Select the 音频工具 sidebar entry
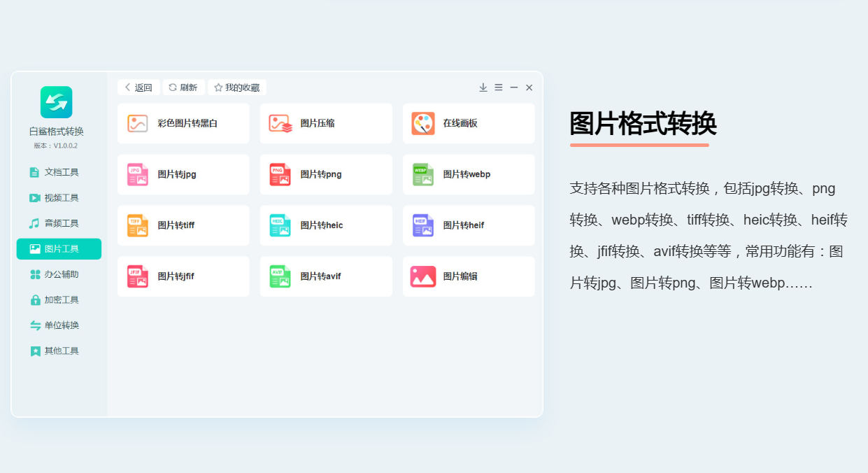This screenshot has width=868, height=473. point(59,223)
